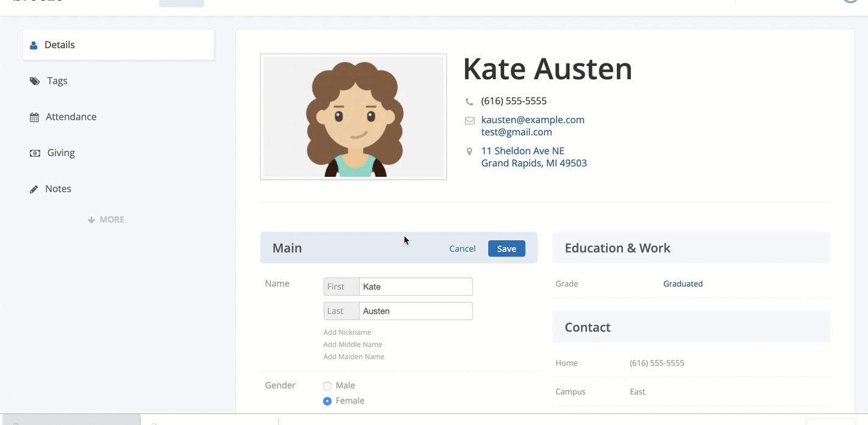Click the Home phone value under Contact
Screen dimensions: 868x425
click(x=657, y=363)
